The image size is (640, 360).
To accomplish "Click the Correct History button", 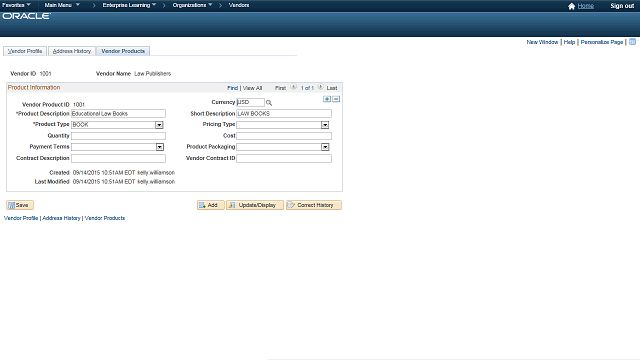I will coord(313,205).
